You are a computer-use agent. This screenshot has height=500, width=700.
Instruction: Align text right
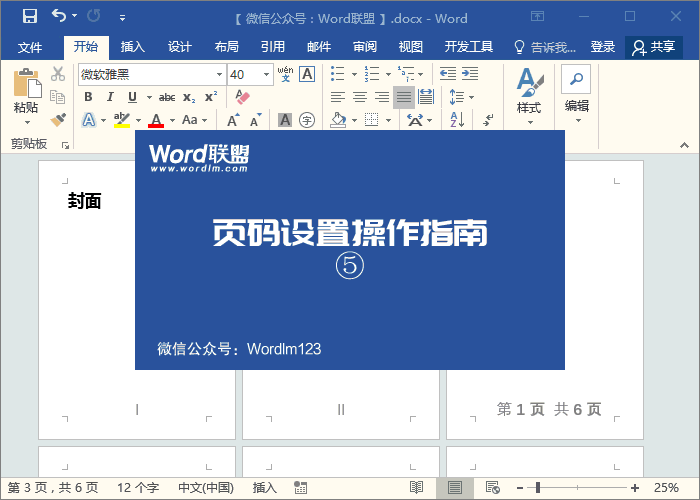point(382,97)
